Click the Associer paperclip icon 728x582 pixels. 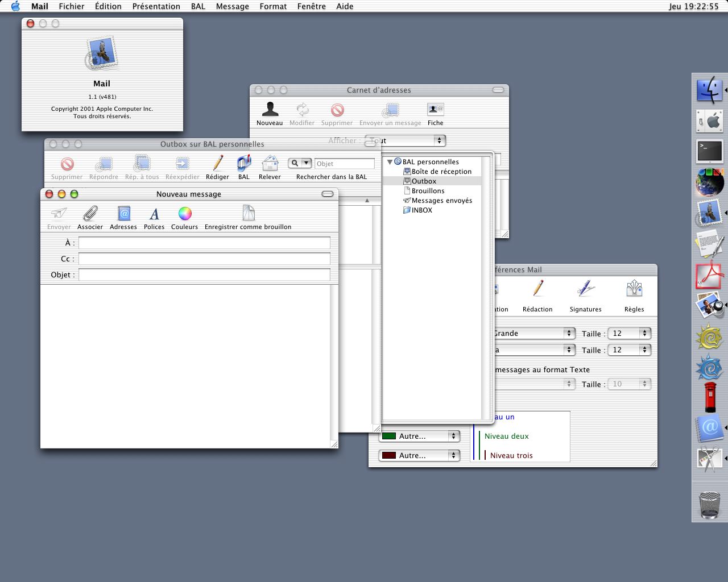coord(90,214)
